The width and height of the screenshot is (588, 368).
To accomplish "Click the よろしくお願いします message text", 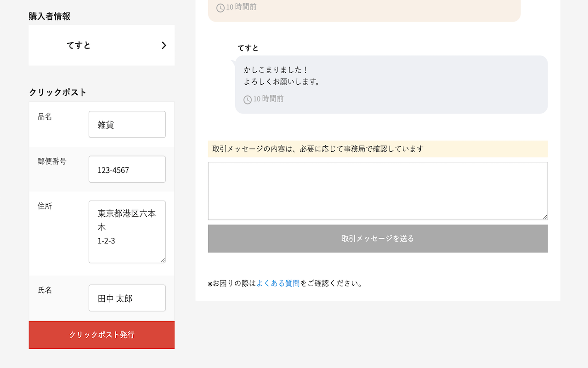I will point(282,82).
